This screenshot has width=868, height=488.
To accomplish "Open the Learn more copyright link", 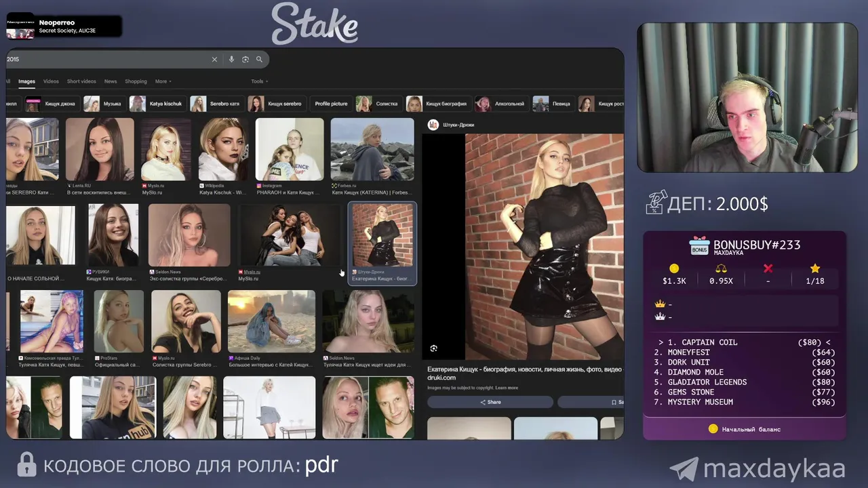I will (x=507, y=388).
